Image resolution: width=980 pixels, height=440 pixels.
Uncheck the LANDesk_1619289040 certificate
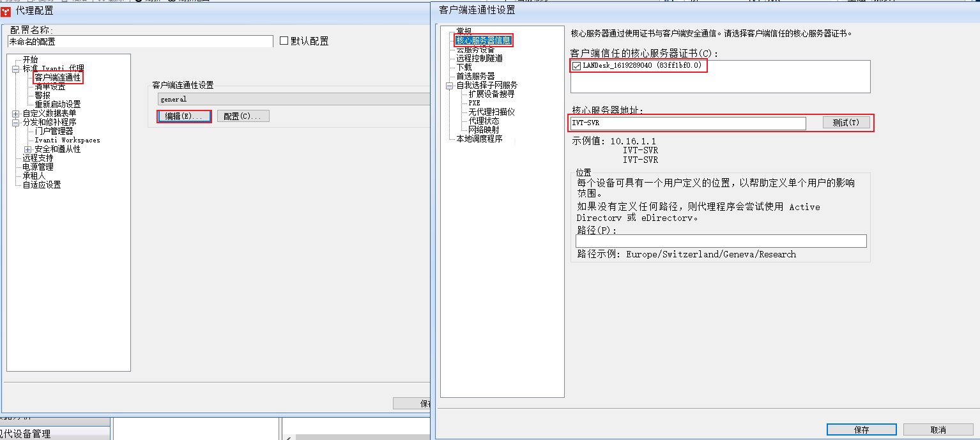click(x=576, y=65)
